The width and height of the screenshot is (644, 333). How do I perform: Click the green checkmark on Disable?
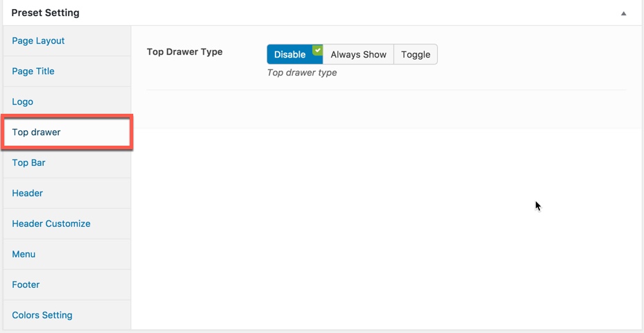(317, 50)
